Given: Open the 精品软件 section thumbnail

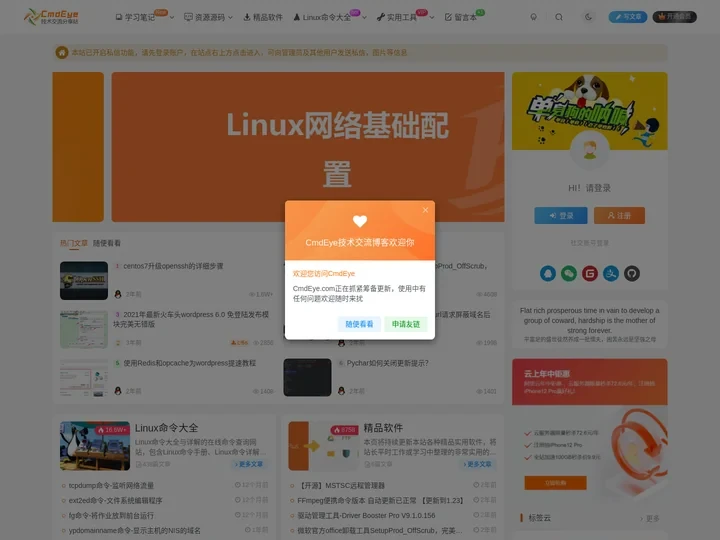Looking at the screenshot, I should tap(323, 446).
